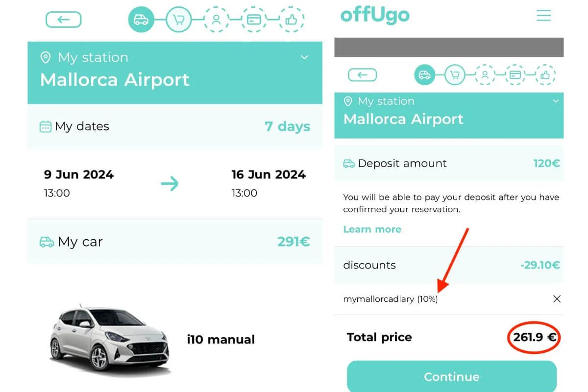
Task: Open the Learn more link about deposit
Action: (x=372, y=229)
